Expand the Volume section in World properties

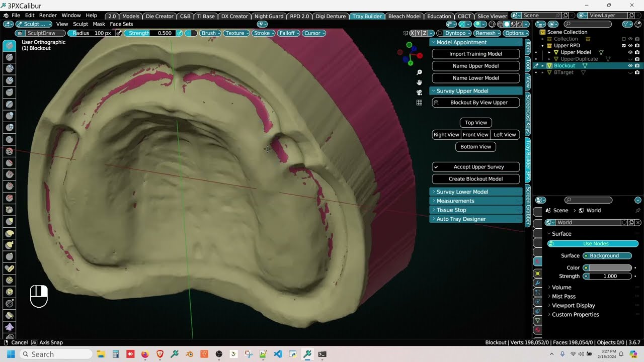[561, 288]
